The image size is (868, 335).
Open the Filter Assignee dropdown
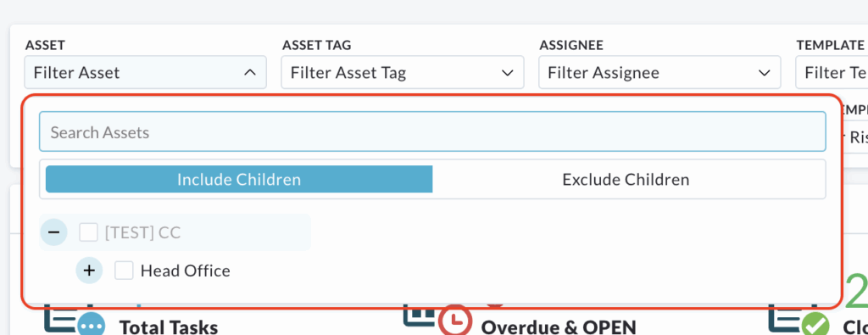(x=659, y=73)
